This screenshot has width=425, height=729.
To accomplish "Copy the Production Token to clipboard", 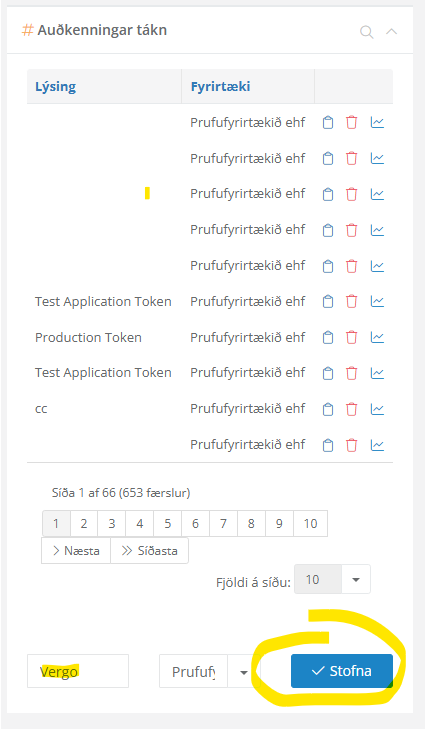I will [328, 338].
